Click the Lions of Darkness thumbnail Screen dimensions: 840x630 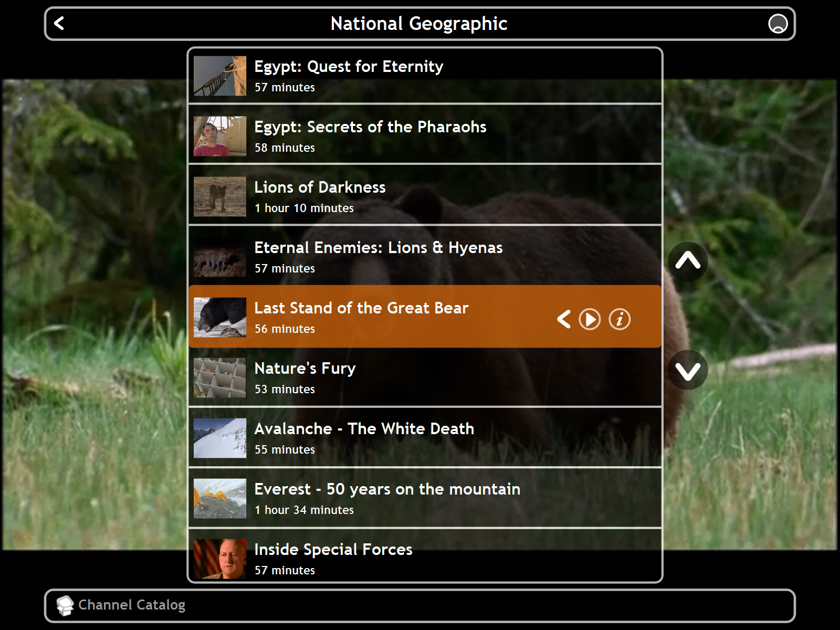pos(220,197)
